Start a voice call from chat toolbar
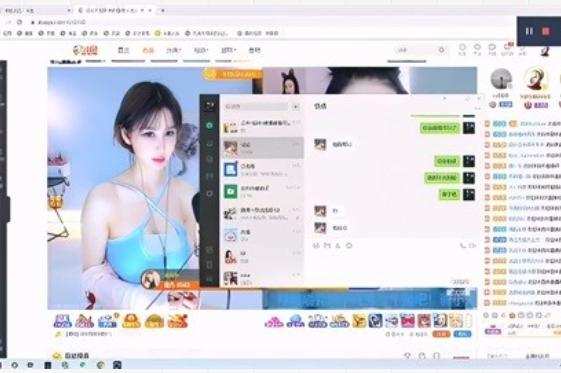This screenshot has width=561, height=373. (463, 246)
